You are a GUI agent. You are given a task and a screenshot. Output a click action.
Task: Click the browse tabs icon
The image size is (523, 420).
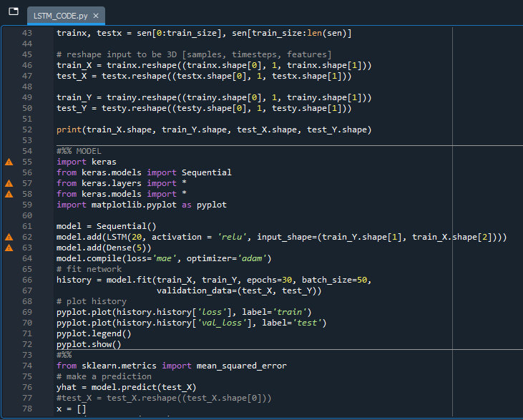pos(13,12)
